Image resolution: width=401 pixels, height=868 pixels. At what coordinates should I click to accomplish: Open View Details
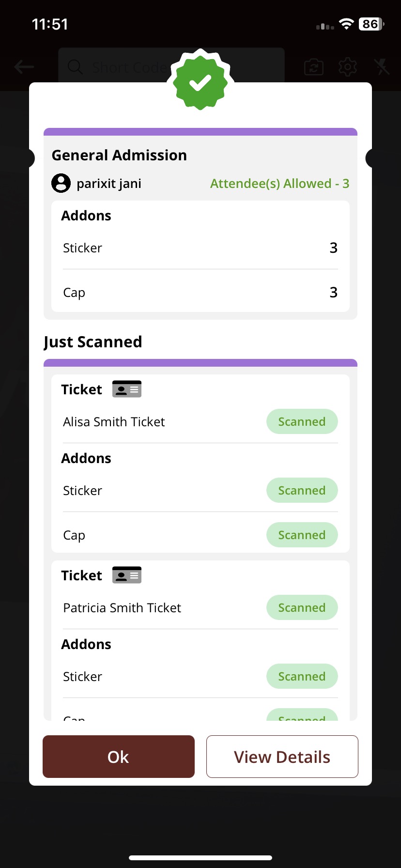click(x=282, y=757)
